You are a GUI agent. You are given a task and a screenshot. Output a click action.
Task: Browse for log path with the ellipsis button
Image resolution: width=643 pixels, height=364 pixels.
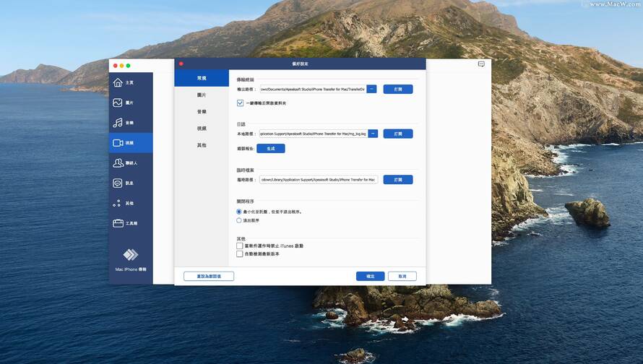[373, 134]
